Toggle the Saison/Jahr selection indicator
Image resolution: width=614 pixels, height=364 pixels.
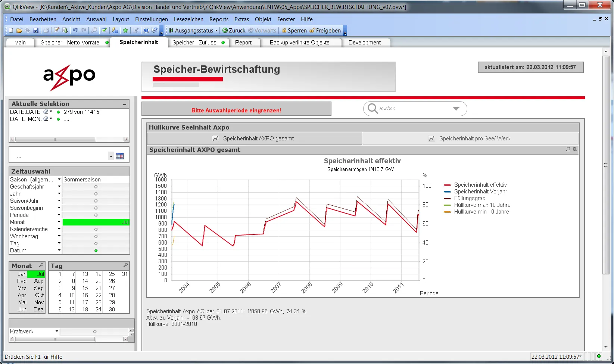coord(96,201)
